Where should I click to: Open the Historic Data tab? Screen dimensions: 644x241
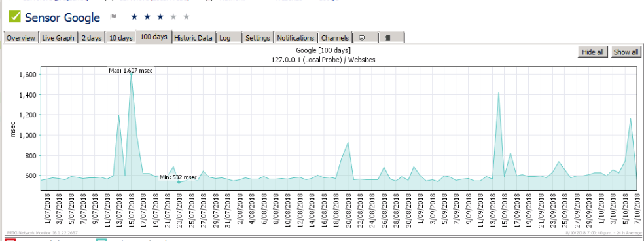tap(194, 37)
